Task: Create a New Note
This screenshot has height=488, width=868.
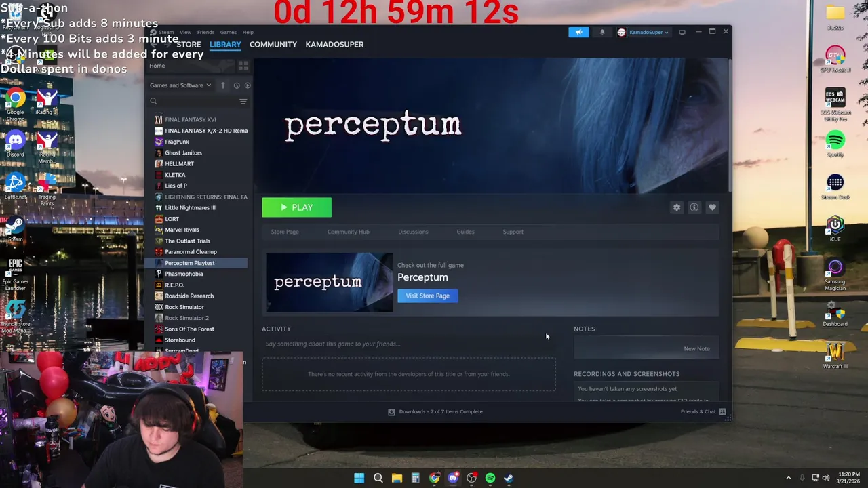Action: [696, 349]
